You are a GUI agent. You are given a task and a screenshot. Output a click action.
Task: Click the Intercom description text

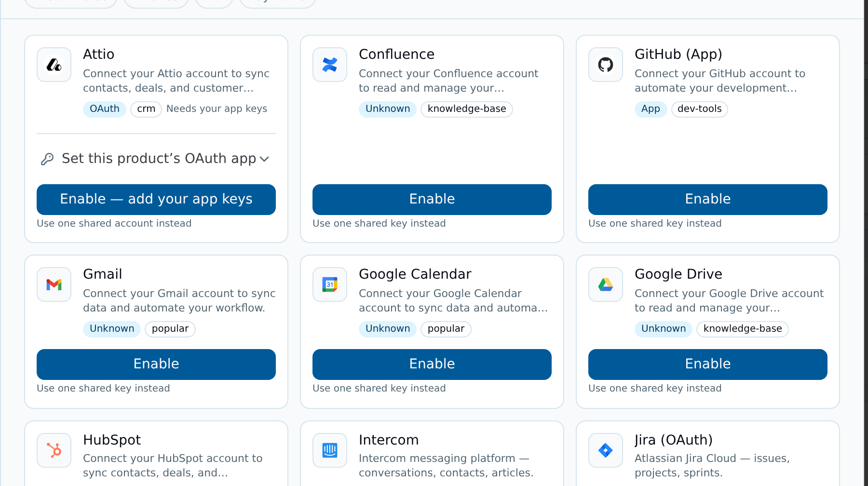pos(446,465)
